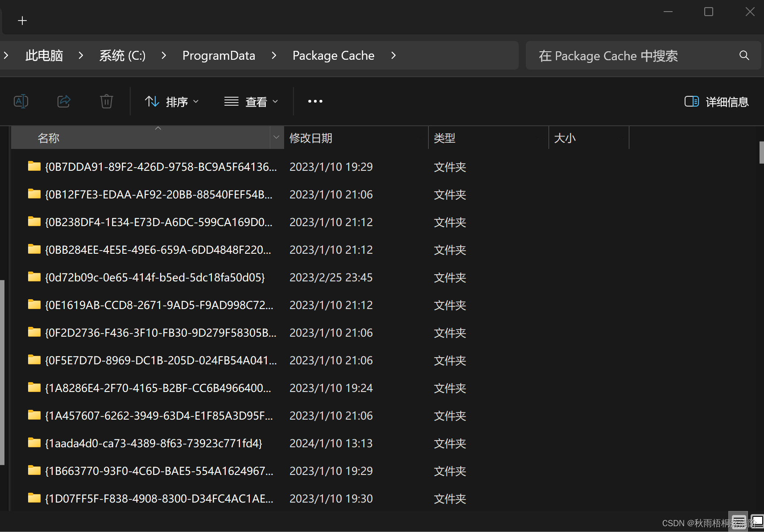Expand chevron after ProgramData breadcrumb
The height and width of the screenshot is (532, 764).
coord(274,55)
